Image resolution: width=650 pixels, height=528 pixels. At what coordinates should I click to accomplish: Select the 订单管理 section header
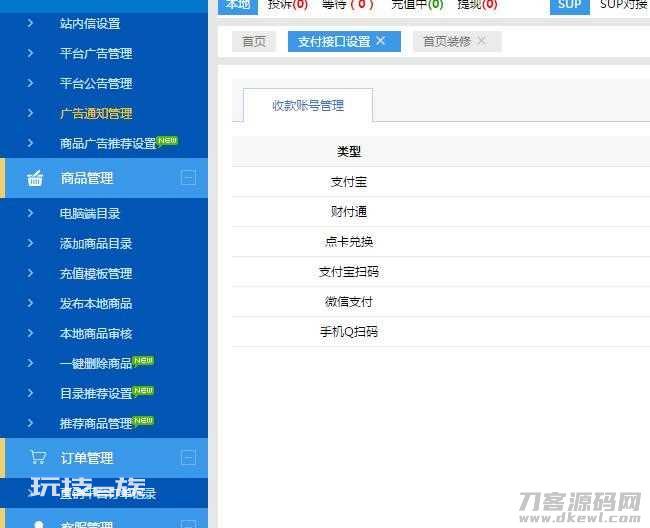[x=104, y=458]
